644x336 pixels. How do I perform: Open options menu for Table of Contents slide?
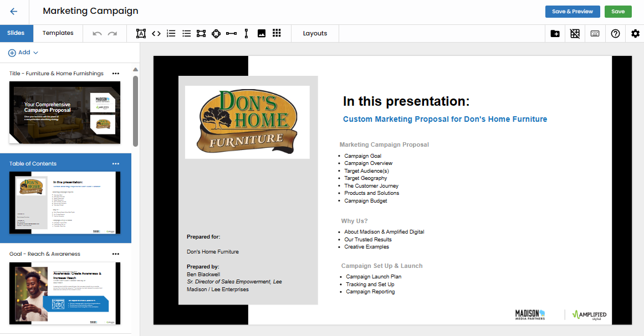click(x=115, y=164)
